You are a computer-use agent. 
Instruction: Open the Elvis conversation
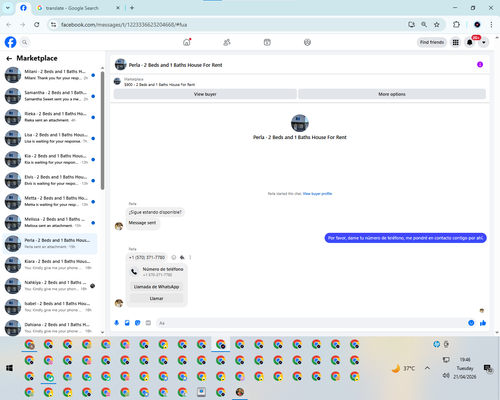(x=50, y=180)
